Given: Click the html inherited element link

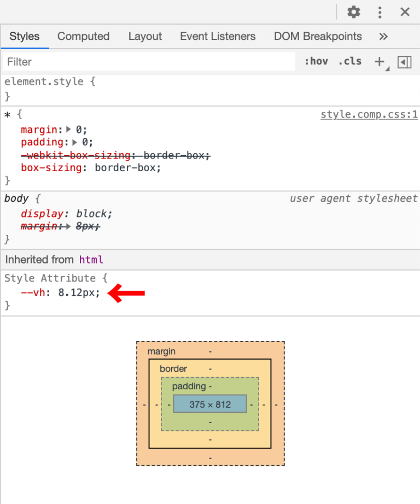Looking at the screenshot, I should [x=91, y=260].
